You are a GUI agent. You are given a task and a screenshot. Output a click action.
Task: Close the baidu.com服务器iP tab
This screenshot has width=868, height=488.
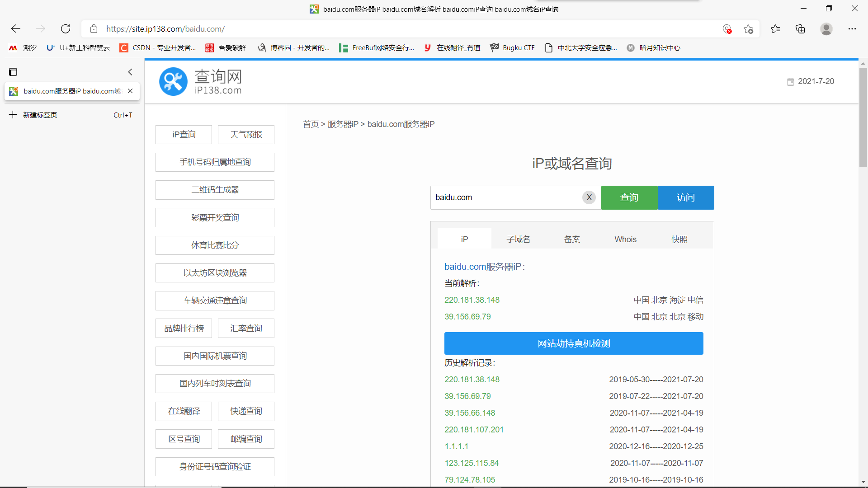[x=130, y=91]
